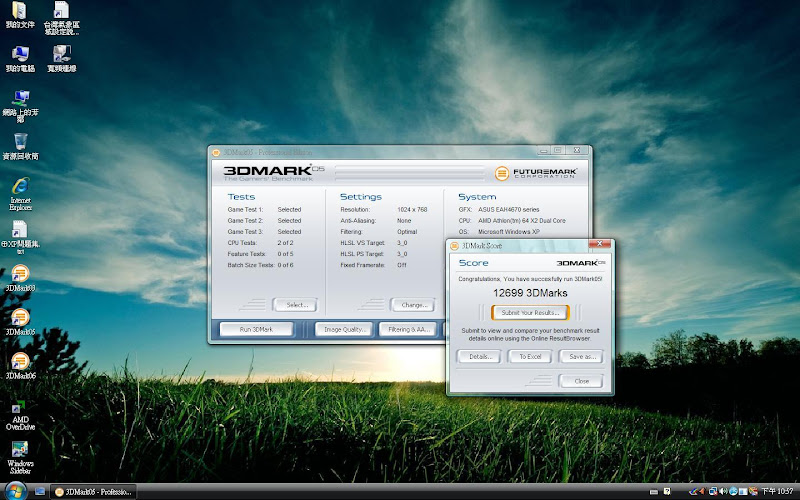This screenshot has height=500, width=800.
Task: Open the 我的文件 (My Documents) desktop folder
Action: (x=20, y=15)
